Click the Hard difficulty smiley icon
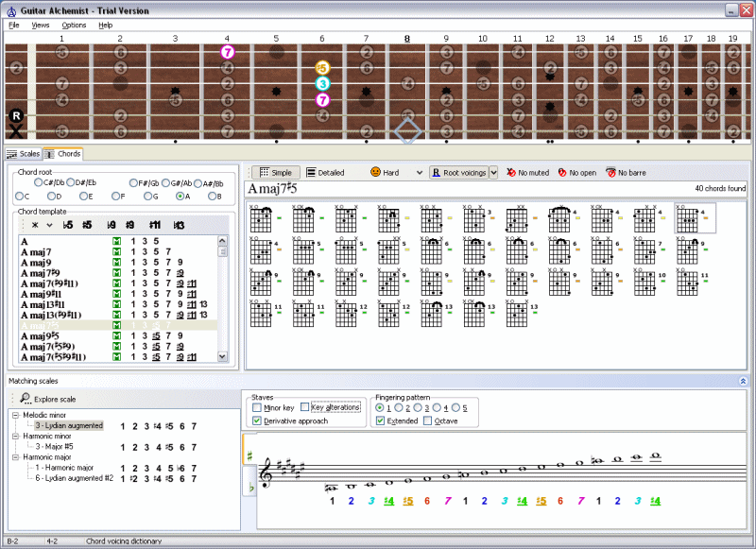The width and height of the screenshot is (756, 549). coord(375,173)
